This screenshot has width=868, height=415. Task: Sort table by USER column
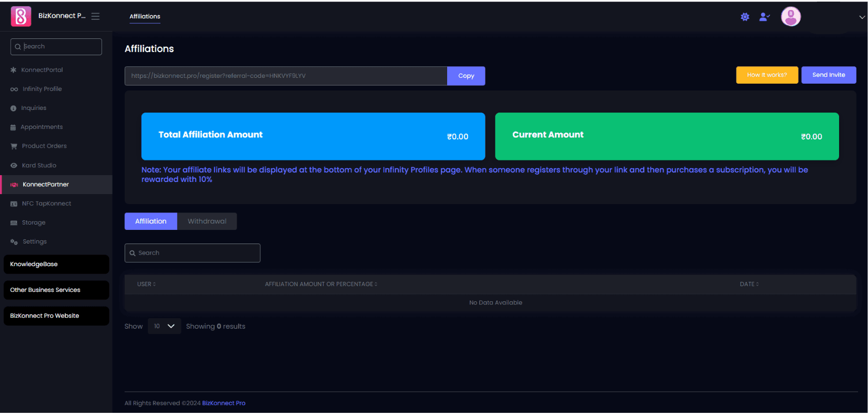coord(146,284)
